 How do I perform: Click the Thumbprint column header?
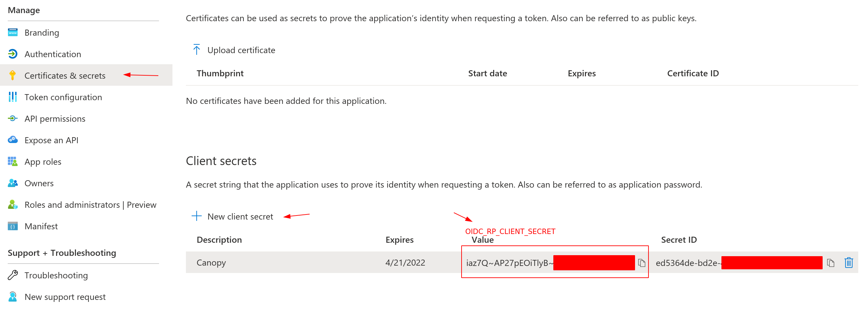[x=221, y=73]
